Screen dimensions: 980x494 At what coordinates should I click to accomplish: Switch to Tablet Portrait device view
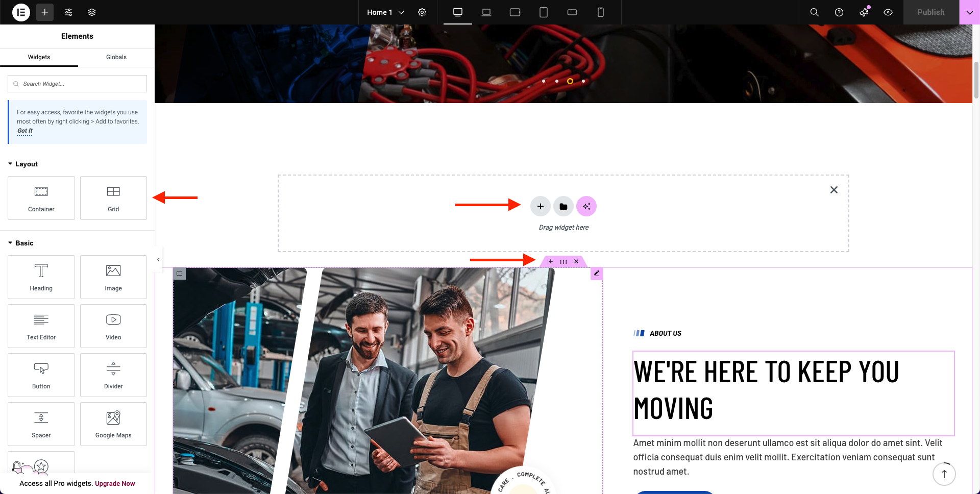point(544,12)
